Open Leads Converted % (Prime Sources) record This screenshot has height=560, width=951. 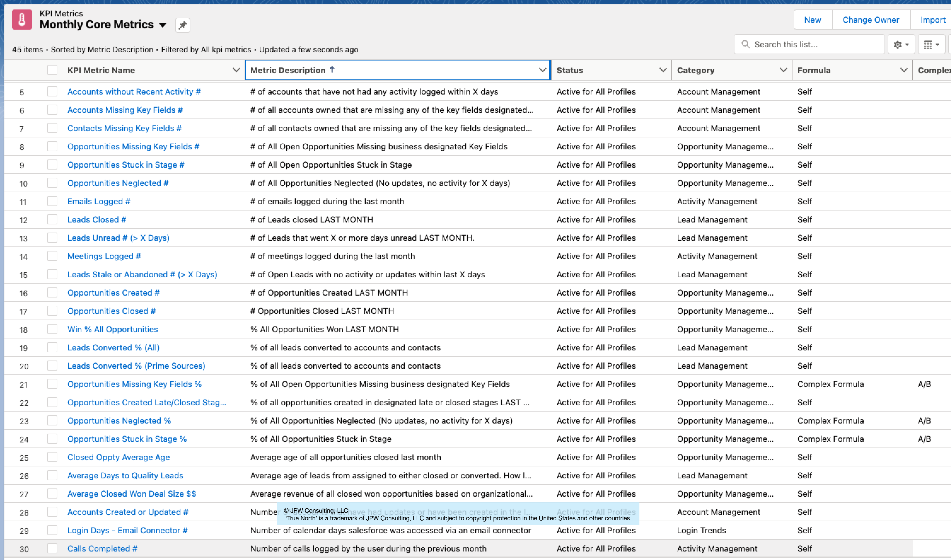[136, 366]
